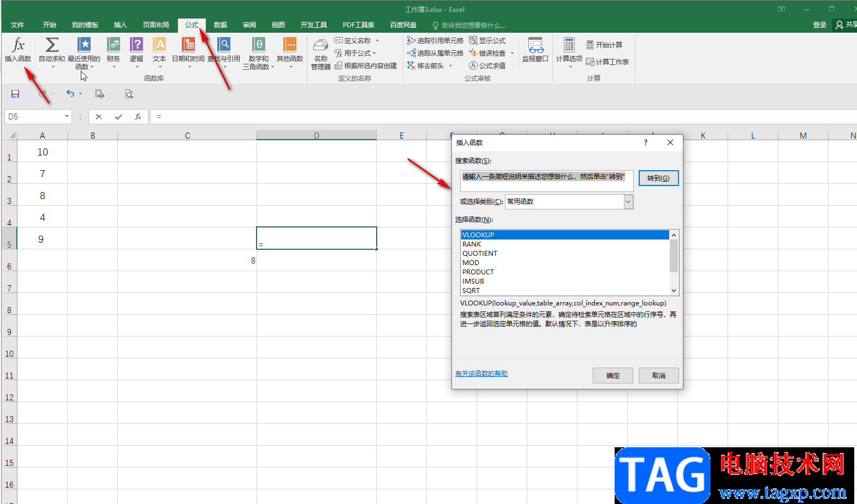Expand the Error Checking dropdown arrow
The height and width of the screenshot is (504, 857).
512,53
